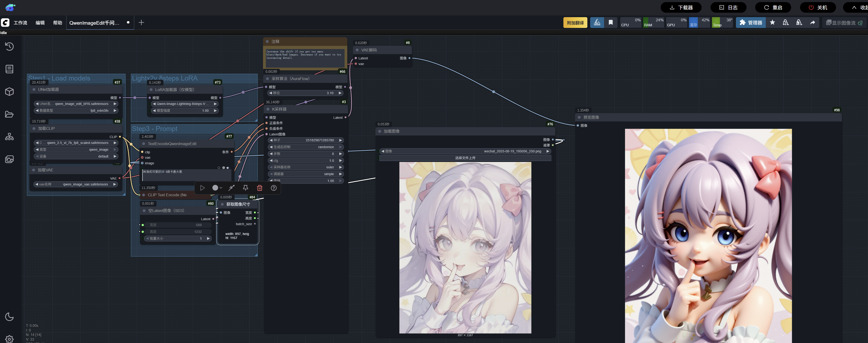Toggle collapse dot on 加载图像 node
This screenshot has height=343, width=868.
pyautogui.click(x=380, y=131)
